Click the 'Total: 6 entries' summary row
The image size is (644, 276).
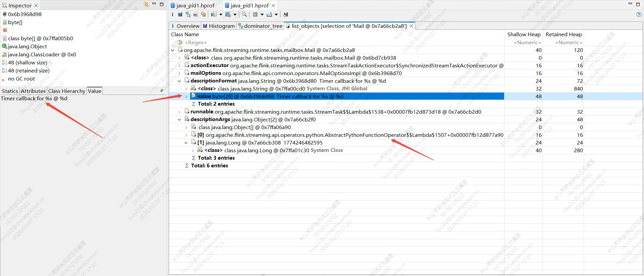pyautogui.click(x=209, y=166)
